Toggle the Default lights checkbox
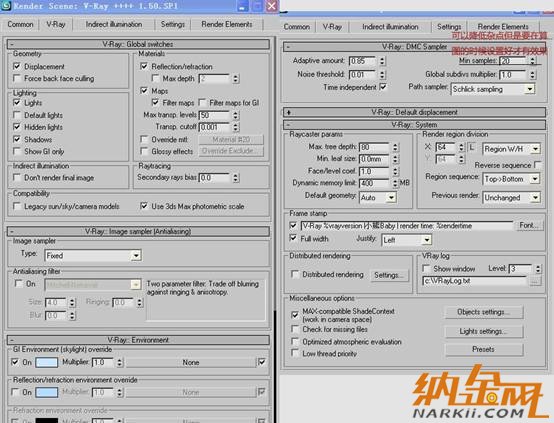The height and width of the screenshot is (423, 554). 17,115
